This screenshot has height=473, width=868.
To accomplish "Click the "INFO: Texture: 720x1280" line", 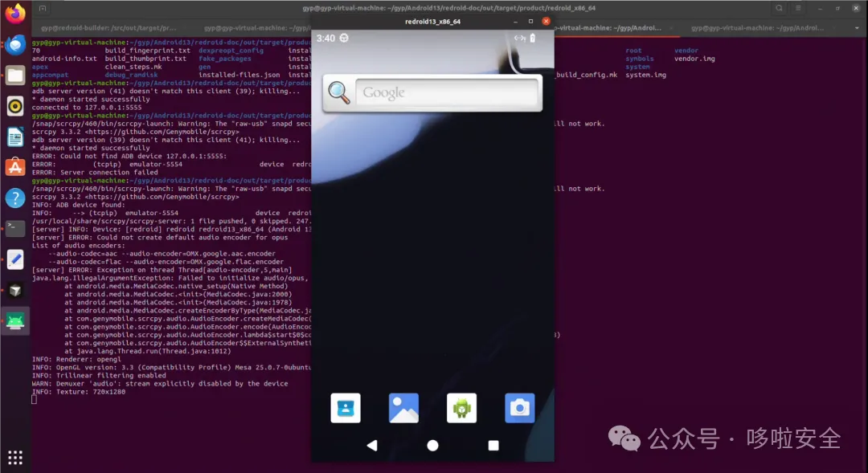I will (79, 392).
